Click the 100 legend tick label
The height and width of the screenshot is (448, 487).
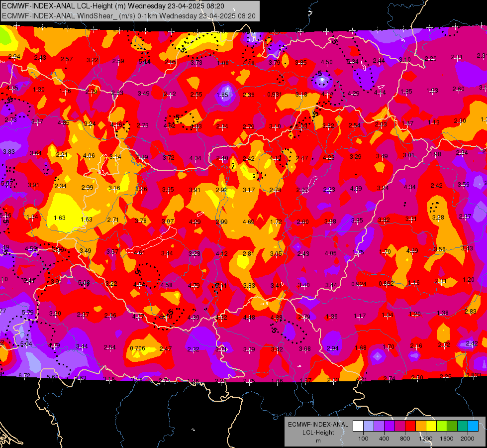pos(363,439)
